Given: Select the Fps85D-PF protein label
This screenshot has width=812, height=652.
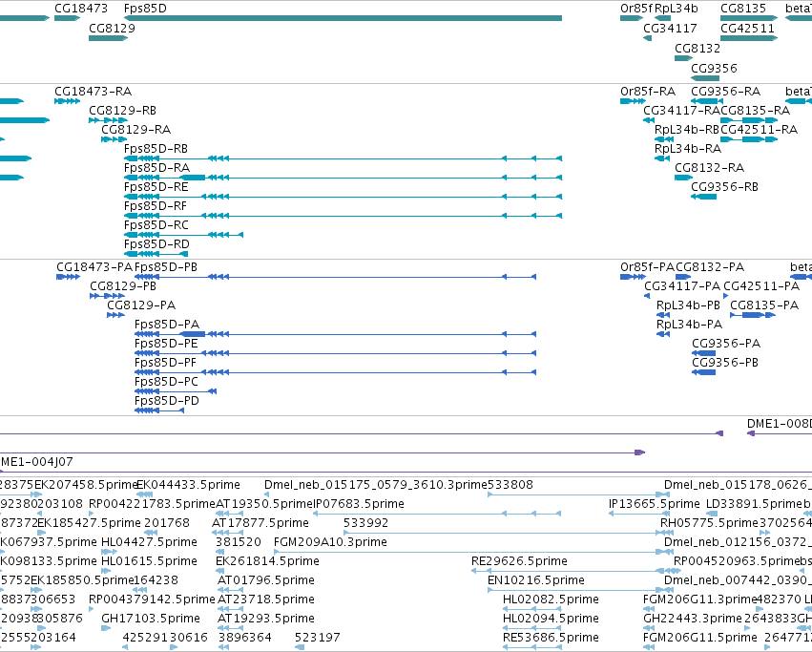Looking at the screenshot, I should tap(165, 363).
